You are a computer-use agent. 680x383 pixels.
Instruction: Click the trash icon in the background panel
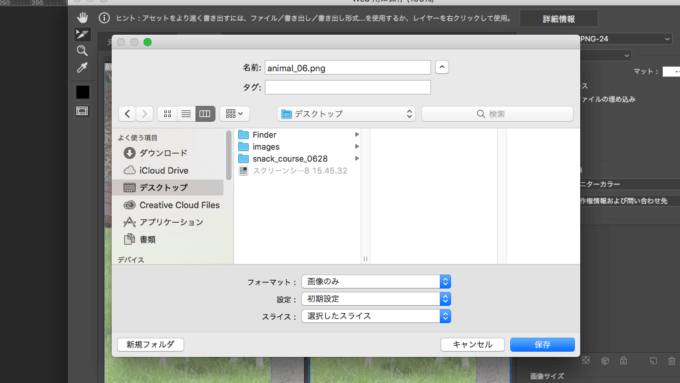point(671,360)
